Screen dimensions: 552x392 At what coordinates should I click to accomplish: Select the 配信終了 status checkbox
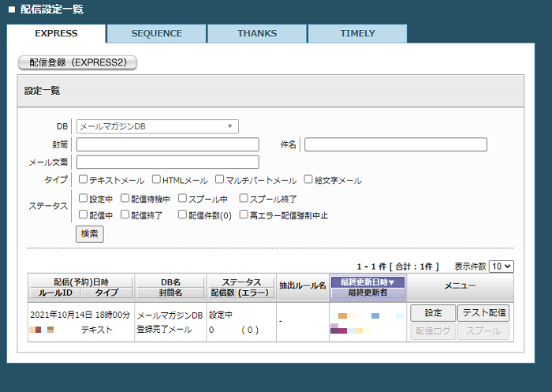pos(125,215)
